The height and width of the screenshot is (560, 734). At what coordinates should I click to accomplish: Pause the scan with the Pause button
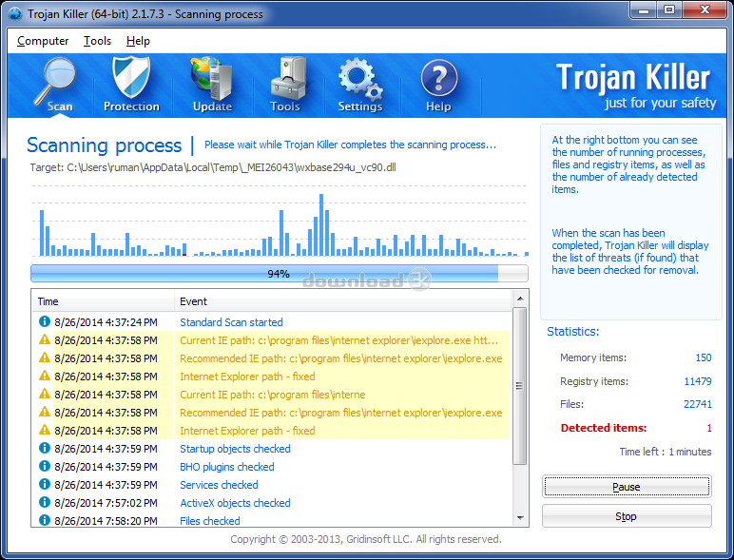[x=627, y=487]
